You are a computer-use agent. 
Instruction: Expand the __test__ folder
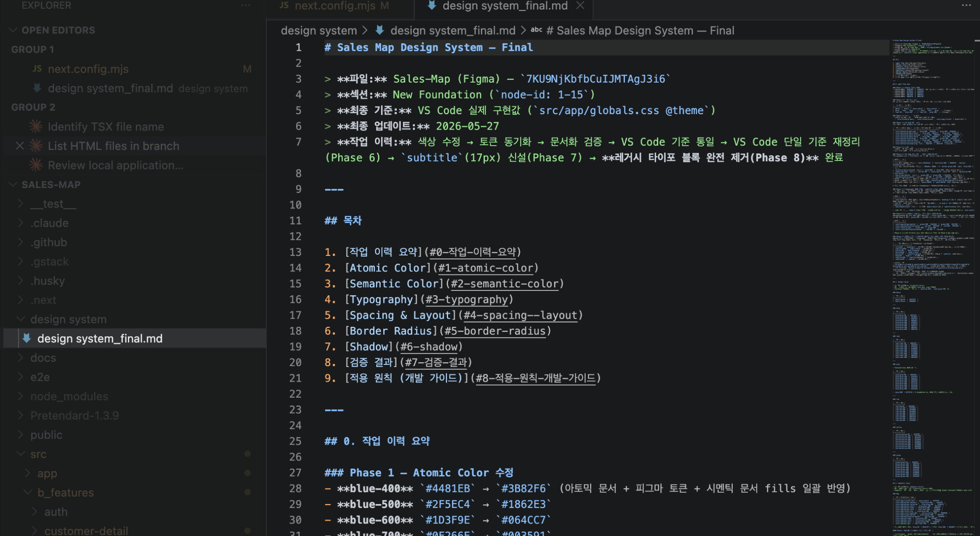pos(20,204)
